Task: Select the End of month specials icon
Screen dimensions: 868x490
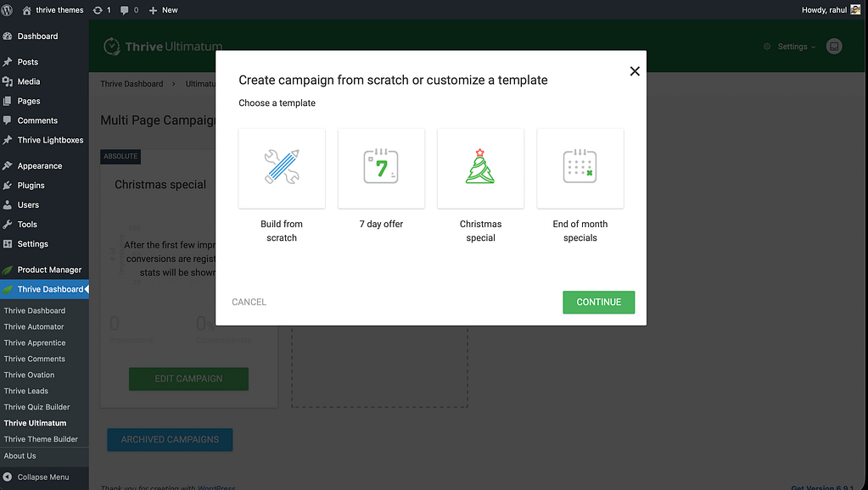Action: pyautogui.click(x=580, y=167)
